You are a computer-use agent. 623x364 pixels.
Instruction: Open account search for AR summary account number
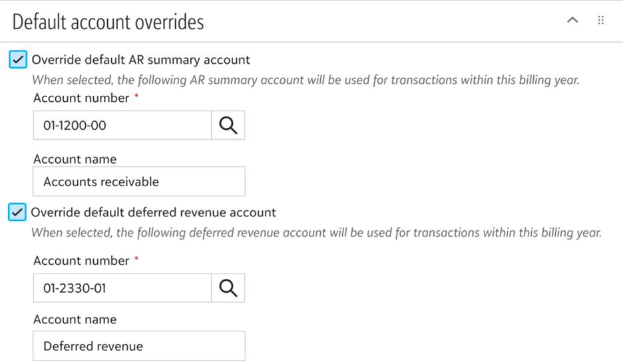click(x=228, y=125)
